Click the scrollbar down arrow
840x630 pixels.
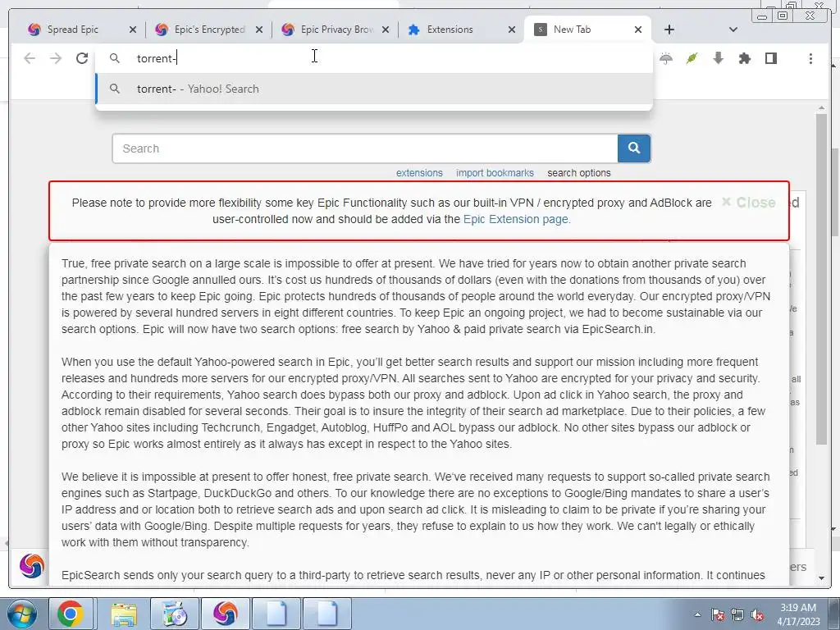pos(822,578)
